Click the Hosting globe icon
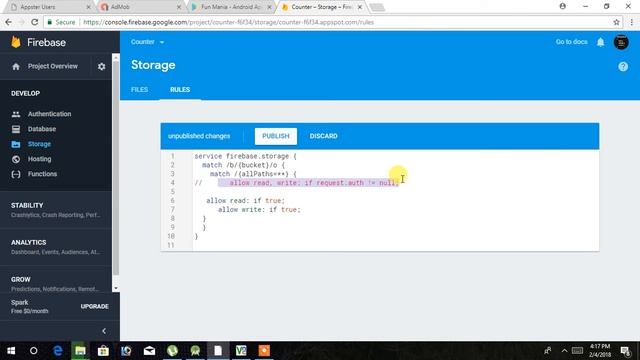The width and height of the screenshot is (640, 360). [16, 159]
